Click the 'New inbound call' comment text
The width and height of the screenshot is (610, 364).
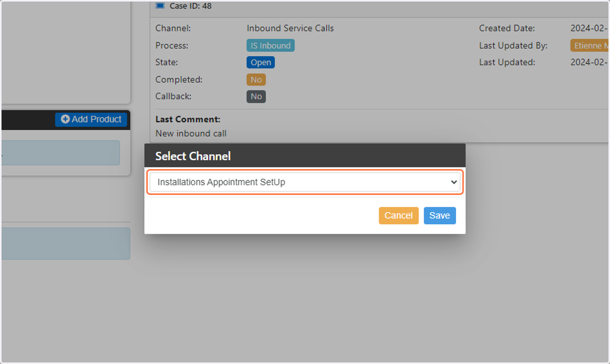pyautogui.click(x=191, y=134)
